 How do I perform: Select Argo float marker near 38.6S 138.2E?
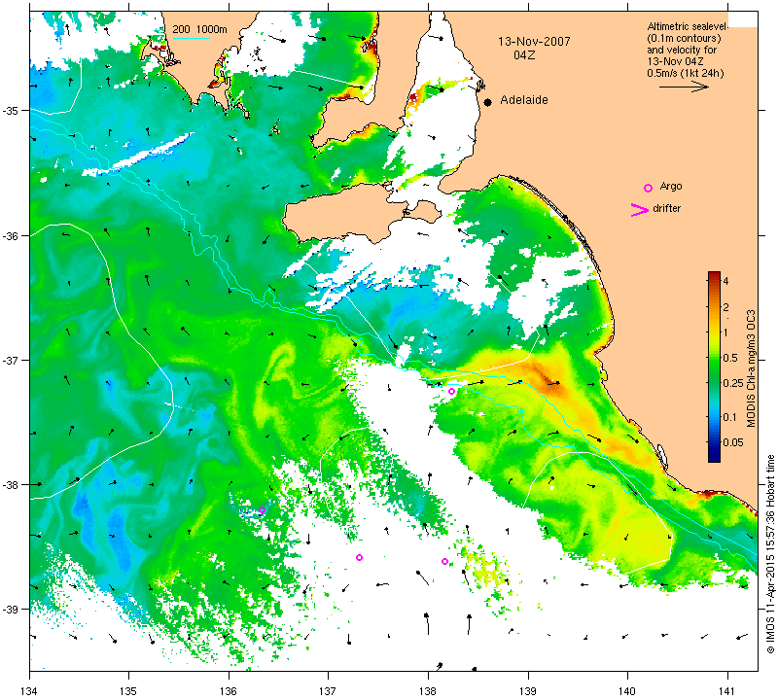[x=445, y=562]
